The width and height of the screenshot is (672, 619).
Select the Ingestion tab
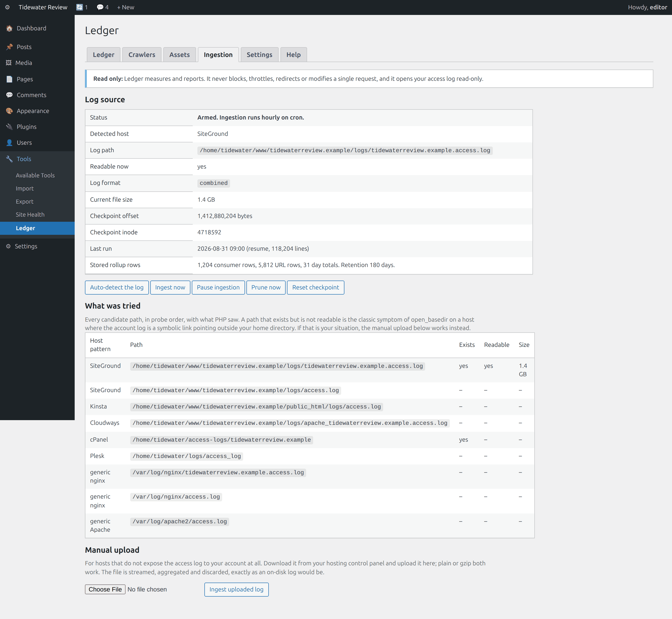click(218, 55)
